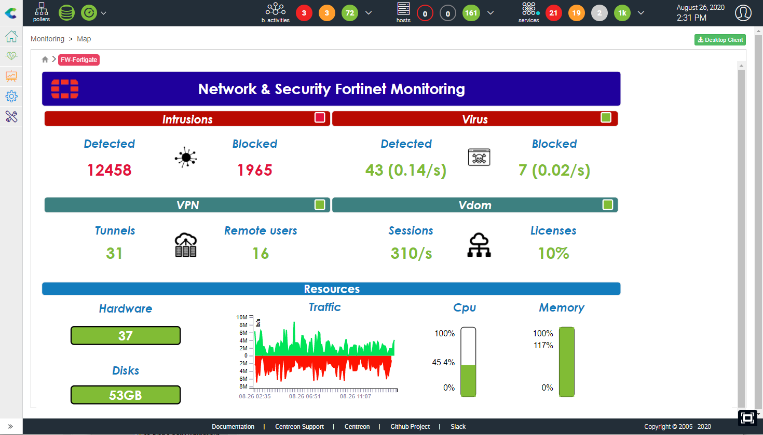Open Reporting chart icon in sidebar

pos(11,76)
